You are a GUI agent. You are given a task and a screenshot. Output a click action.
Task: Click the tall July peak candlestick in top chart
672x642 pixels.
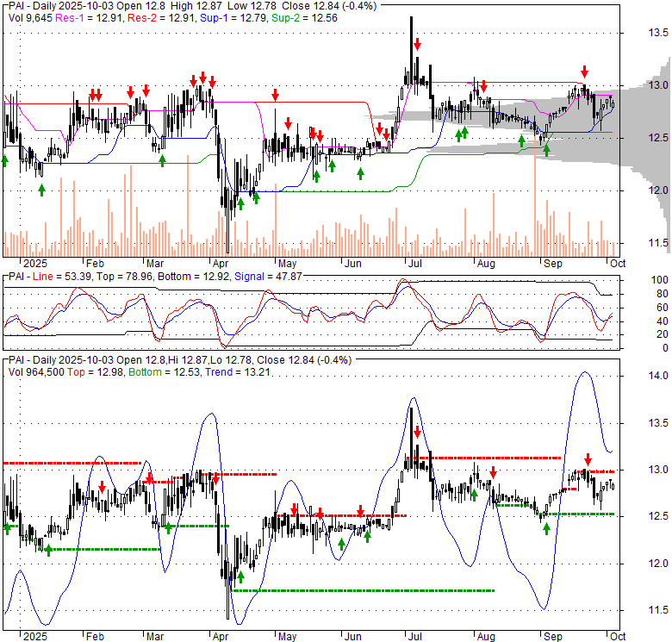pyautogui.click(x=412, y=51)
